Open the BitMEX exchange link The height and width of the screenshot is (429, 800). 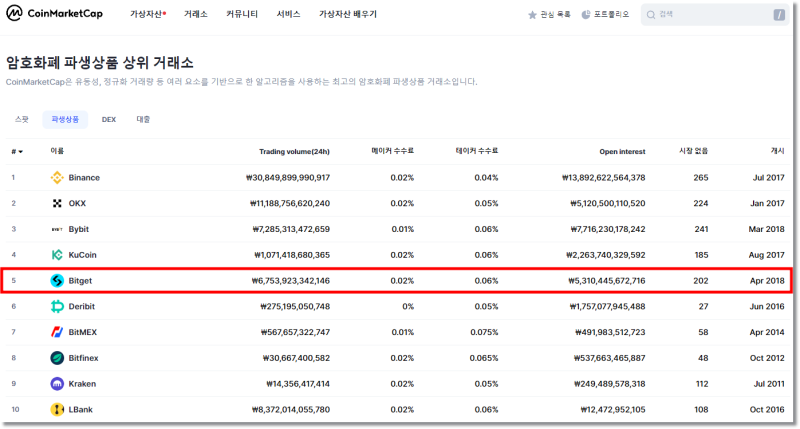(83, 332)
